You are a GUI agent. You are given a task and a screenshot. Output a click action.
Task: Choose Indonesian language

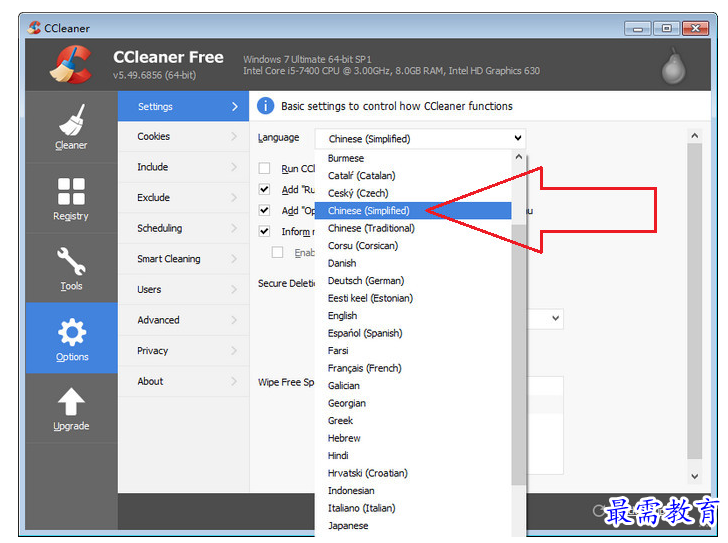pos(413,491)
